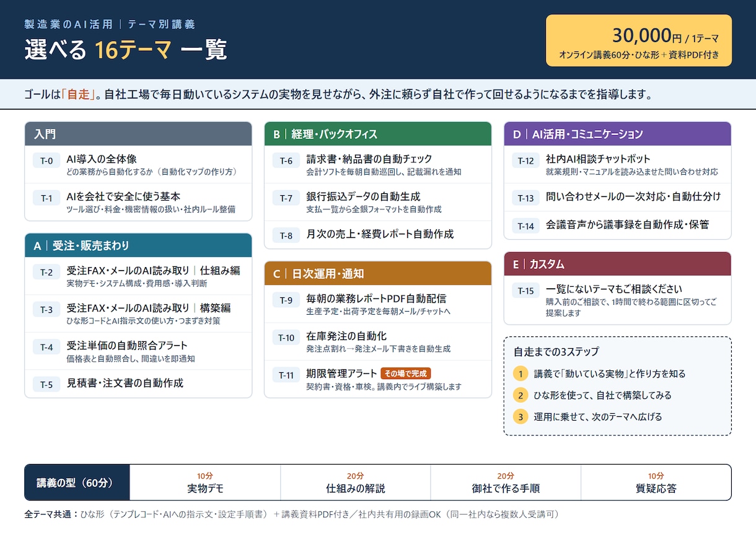Click the ゴールは「自走」 banner sentence
The width and height of the screenshot is (756, 534).
[x=338, y=95]
